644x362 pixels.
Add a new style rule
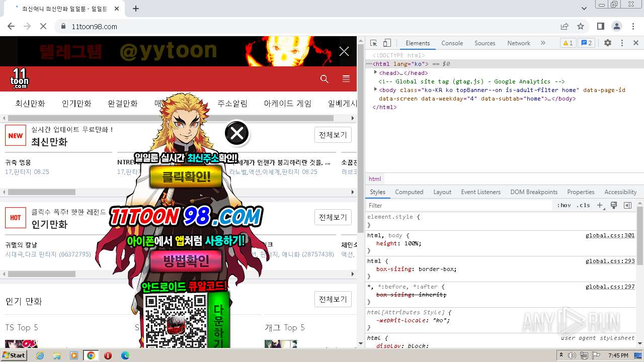coord(600,205)
